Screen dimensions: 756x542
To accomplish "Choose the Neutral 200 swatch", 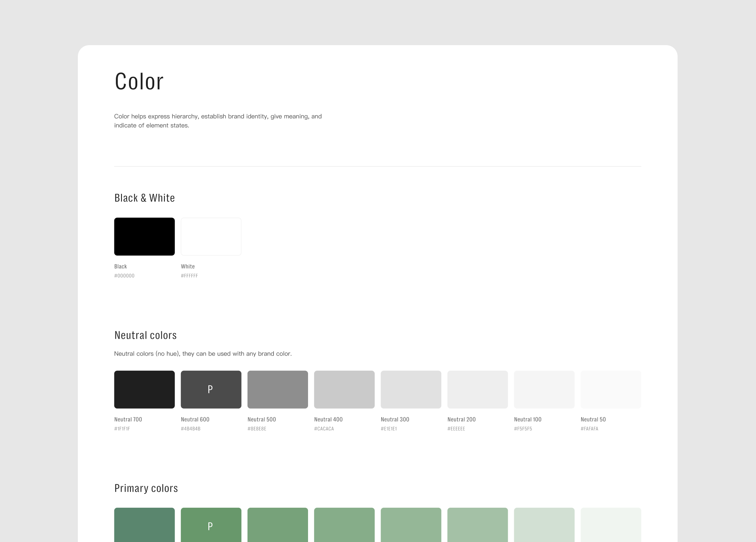I will [x=477, y=389].
